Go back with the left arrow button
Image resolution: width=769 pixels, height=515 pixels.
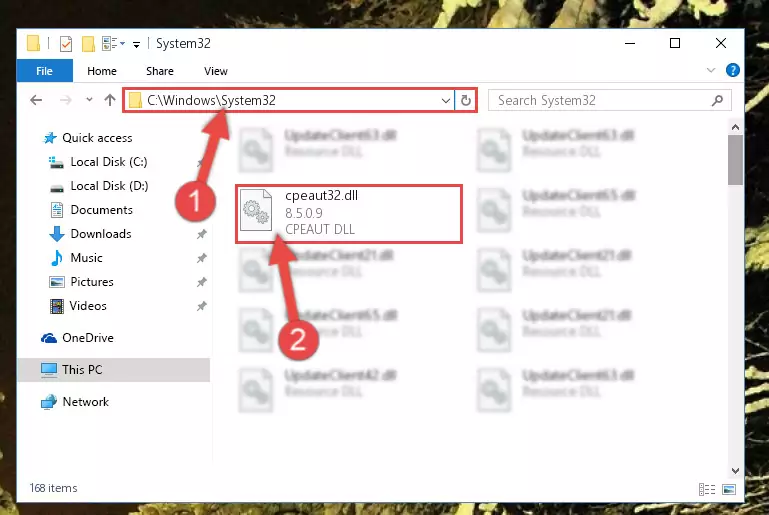click(x=36, y=101)
